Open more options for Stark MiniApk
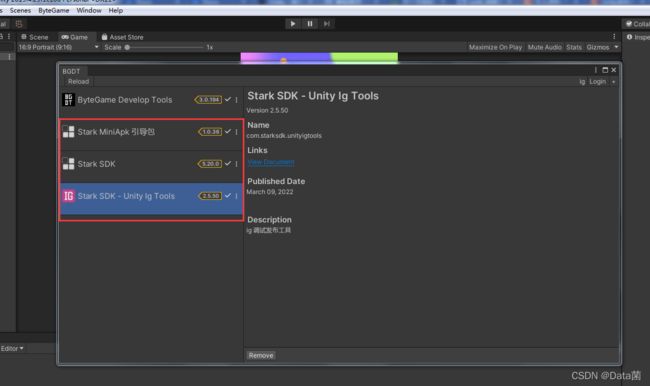The width and height of the screenshot is (650, 386). pyautogui.click(x=237, y=132)
